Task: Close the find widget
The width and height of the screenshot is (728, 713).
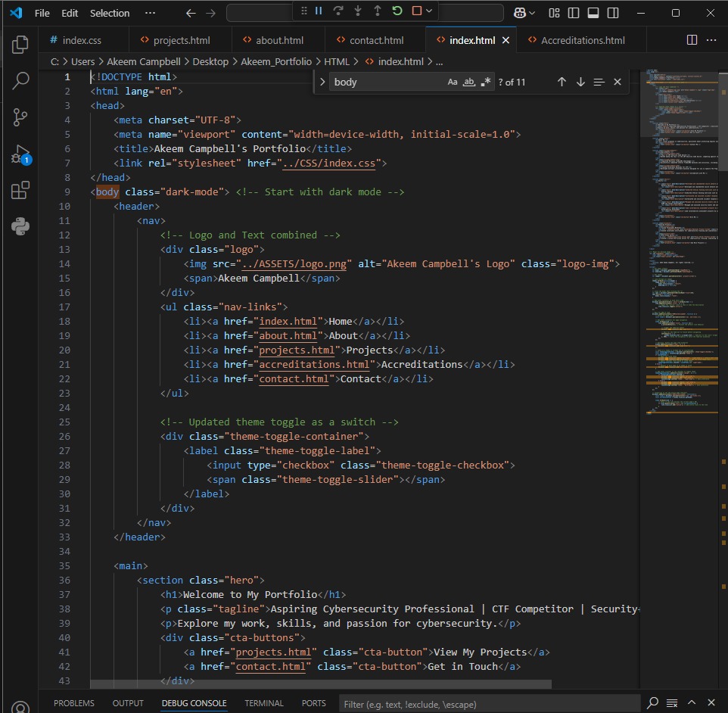Action: (x=618, y=83)
